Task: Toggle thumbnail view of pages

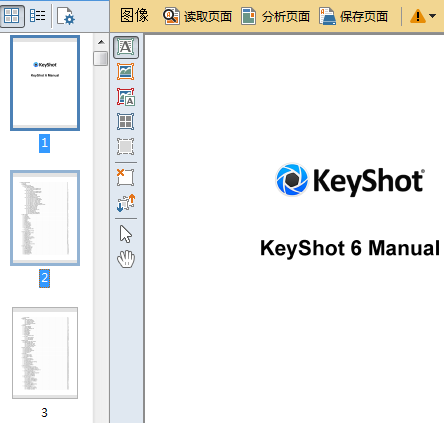Action: (12, 16)
